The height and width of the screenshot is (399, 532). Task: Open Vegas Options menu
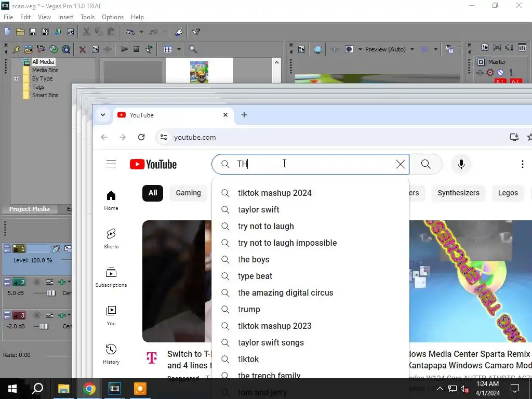pos(113,17)
